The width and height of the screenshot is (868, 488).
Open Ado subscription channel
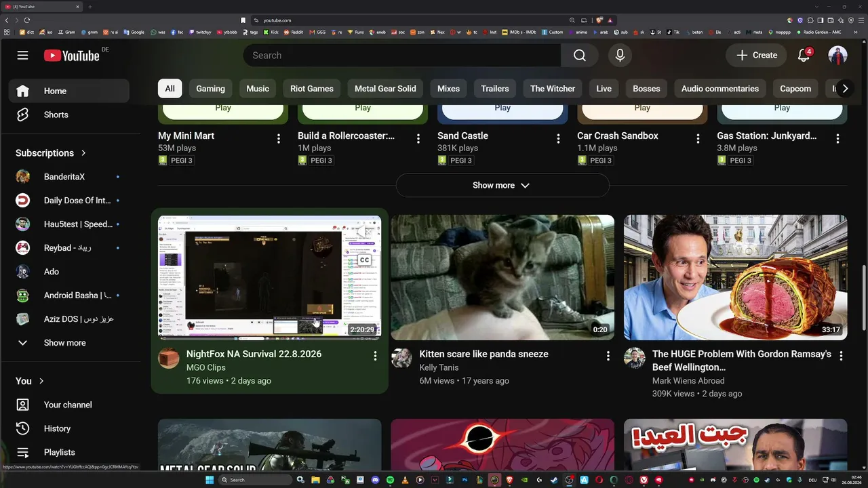[x=68, y=272]
